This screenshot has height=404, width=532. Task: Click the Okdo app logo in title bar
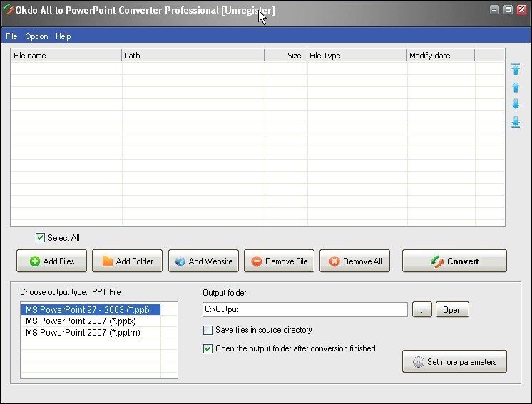pyautogui.click(x=7, y=10)
